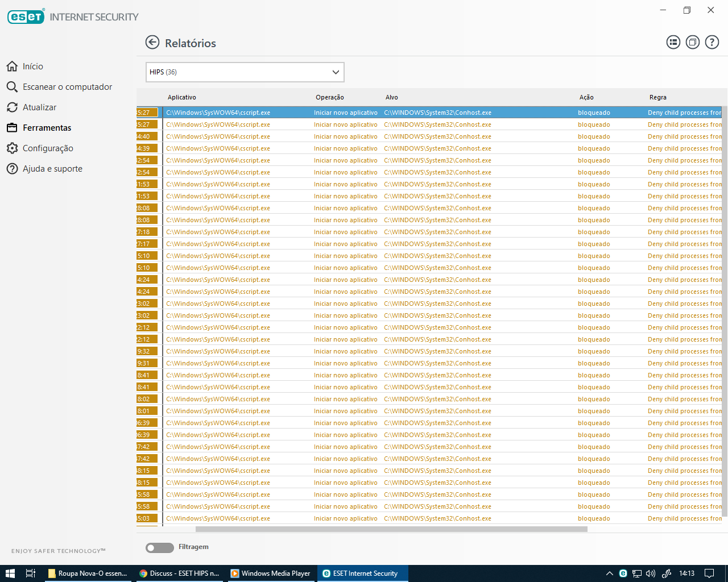Sort by the Aplicativo column header
The width and height of the screenshot is (728, 582).
pos(182,97)
